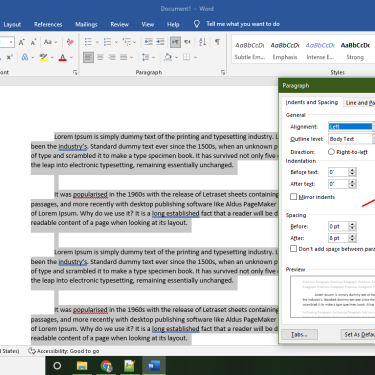
Task: Open the Alignment combo box in Paragraph dialog
Action: (351, 127)
